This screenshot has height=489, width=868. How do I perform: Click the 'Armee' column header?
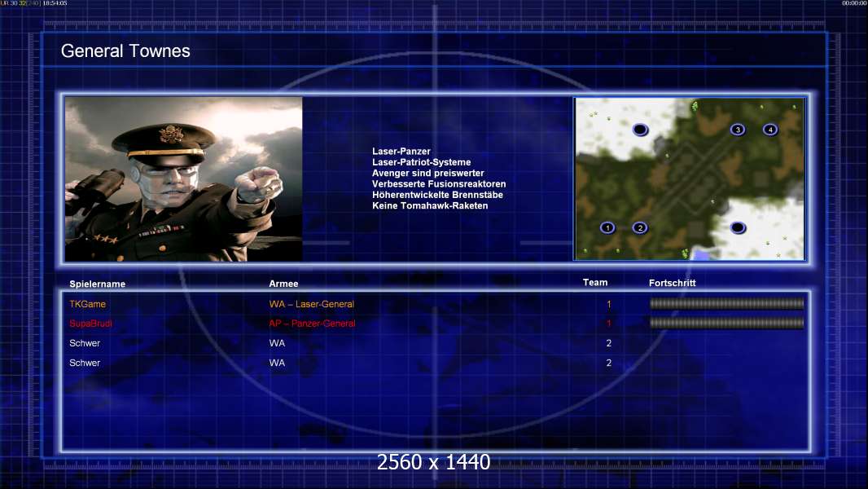tap(283, 284)
